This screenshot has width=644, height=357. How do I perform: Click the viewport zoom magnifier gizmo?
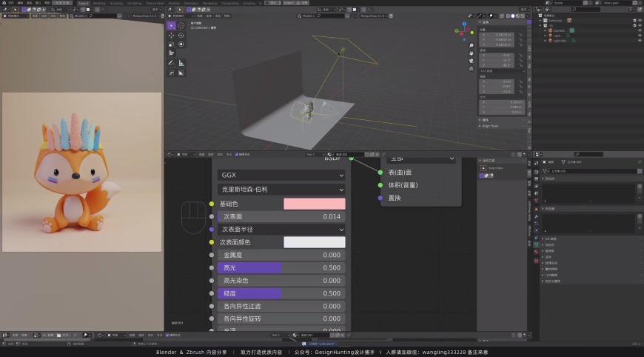pyautogui.click(x=471, y=46)
